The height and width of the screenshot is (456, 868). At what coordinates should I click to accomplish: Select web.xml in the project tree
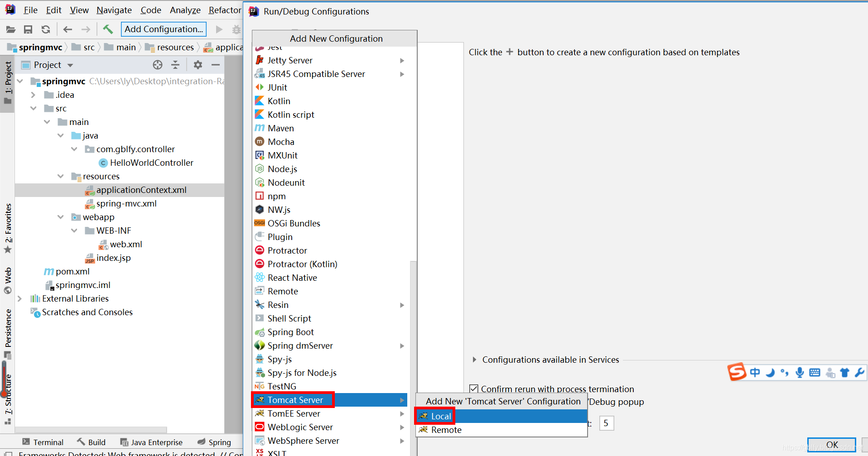(121, 244)
